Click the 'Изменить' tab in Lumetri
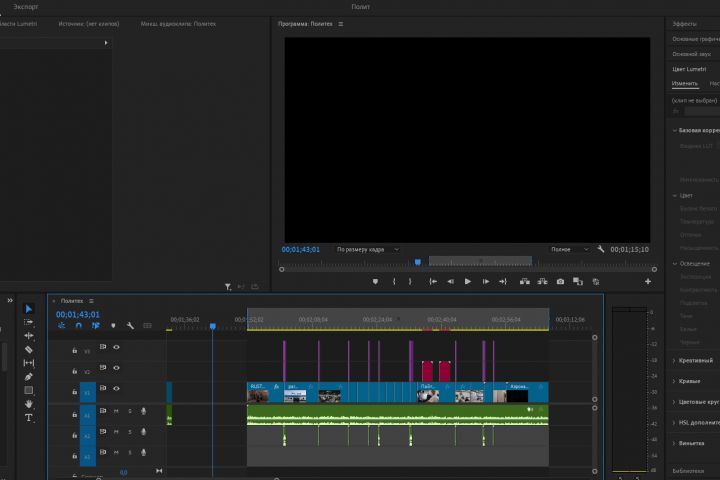This screenshot has height=480, width=720. tap(685, 84)
